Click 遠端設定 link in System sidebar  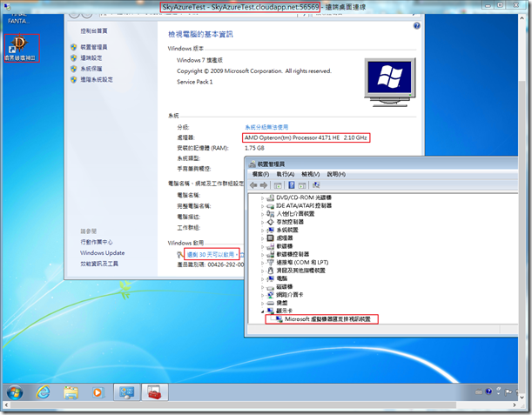click(x=91, y=58)
